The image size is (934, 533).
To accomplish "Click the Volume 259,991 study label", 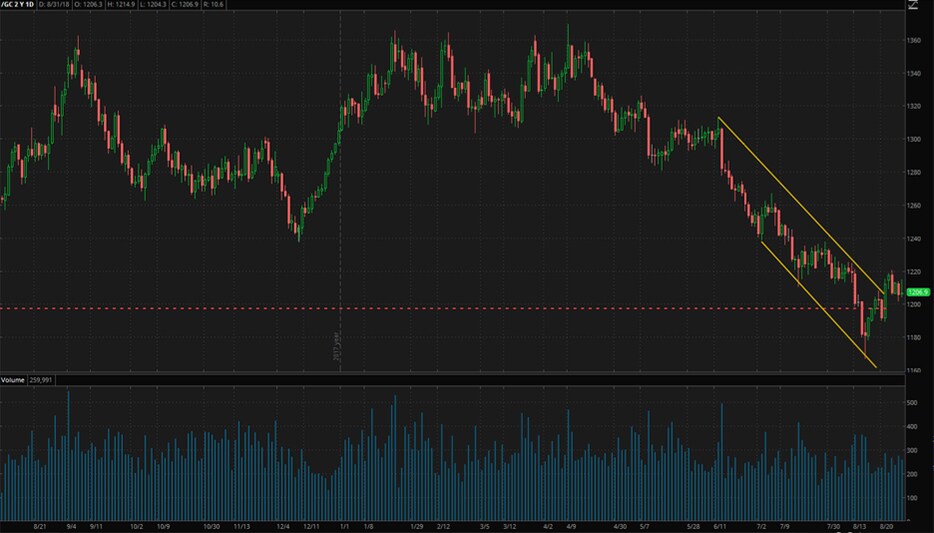I will (28, 381).
